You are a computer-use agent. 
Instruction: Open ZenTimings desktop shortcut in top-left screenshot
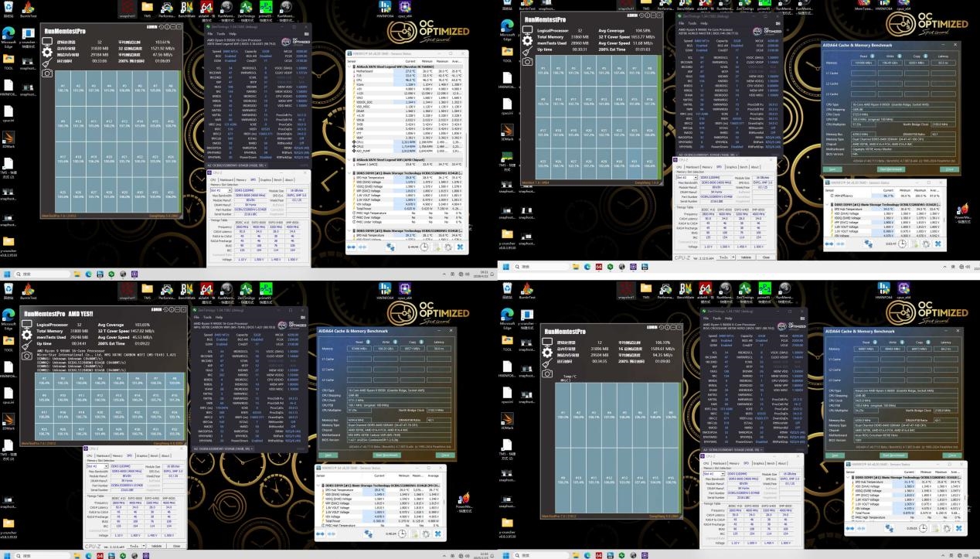(246, 9)
